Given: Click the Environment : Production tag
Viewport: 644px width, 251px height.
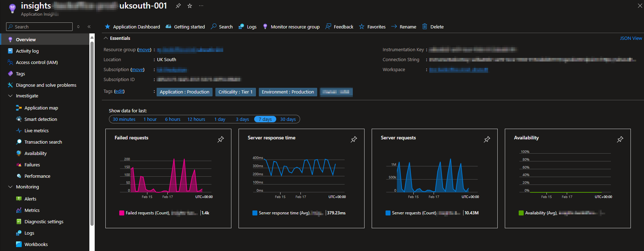Looking at the screenshot, I should click(x=288, y=92).
